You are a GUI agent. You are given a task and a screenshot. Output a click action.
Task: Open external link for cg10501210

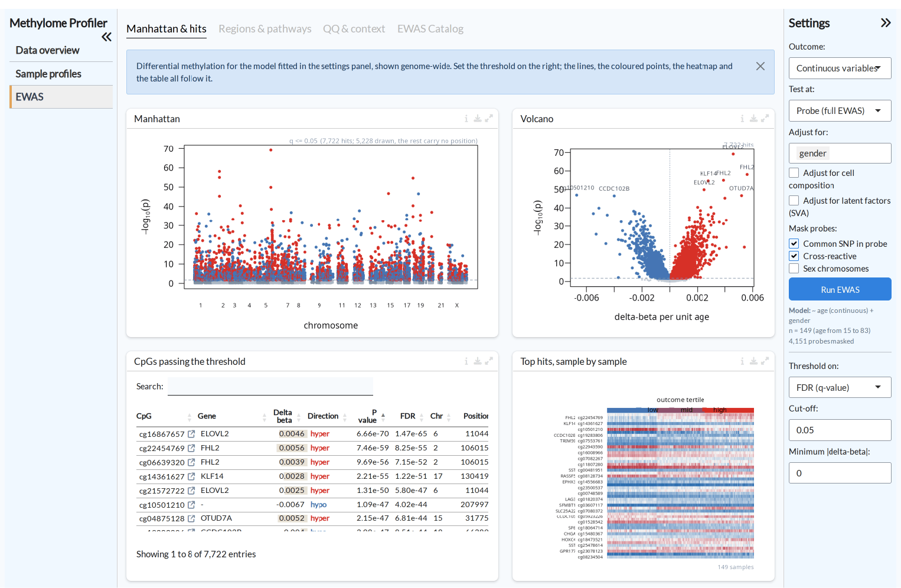(191, 505)
